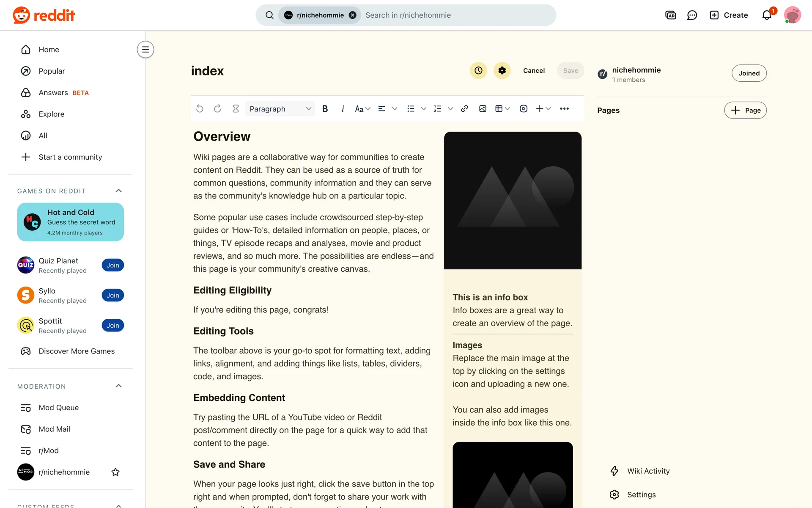Open Mod Queue in the sidebar
The height and width of the screenshot is (508, 812).
[58, 408]
